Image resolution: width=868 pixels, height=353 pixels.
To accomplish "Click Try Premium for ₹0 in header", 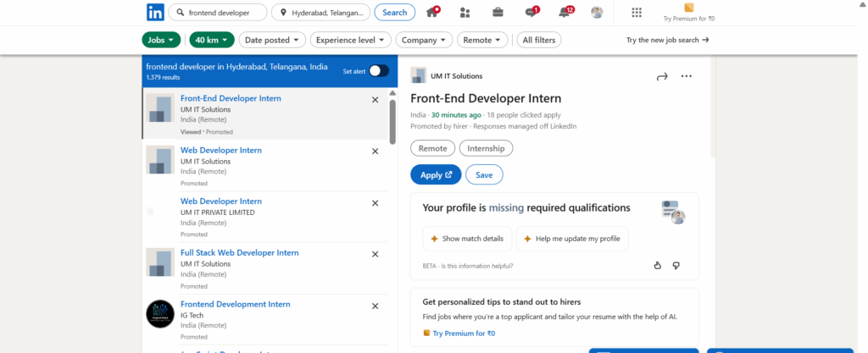I will tap(688, 12).
